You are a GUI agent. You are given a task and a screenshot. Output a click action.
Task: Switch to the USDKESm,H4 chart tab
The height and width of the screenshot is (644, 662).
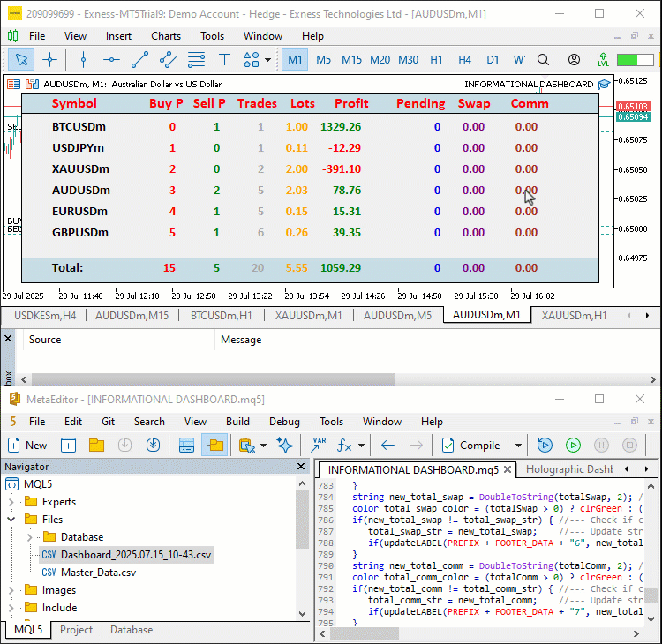click(45, 315)
